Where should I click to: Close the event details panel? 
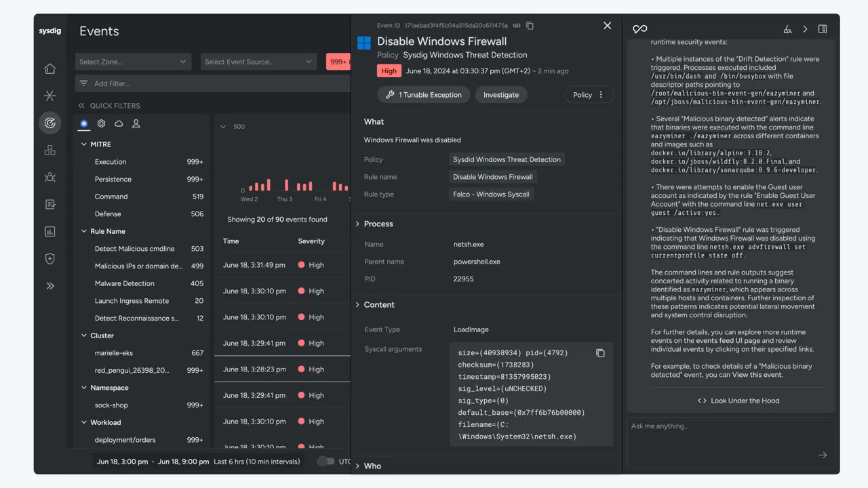pos(607,26)
